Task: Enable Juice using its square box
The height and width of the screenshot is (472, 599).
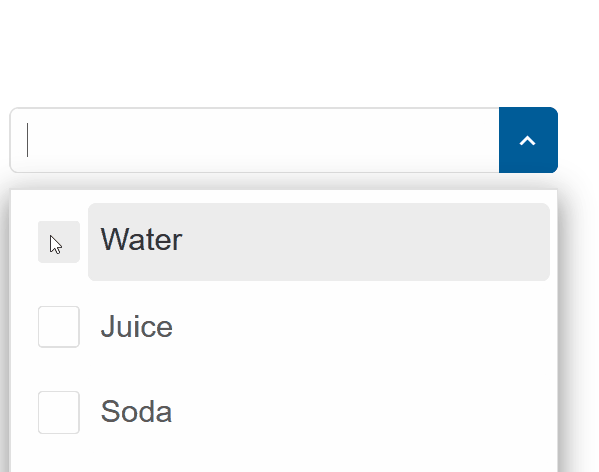Action: point(59,327)
